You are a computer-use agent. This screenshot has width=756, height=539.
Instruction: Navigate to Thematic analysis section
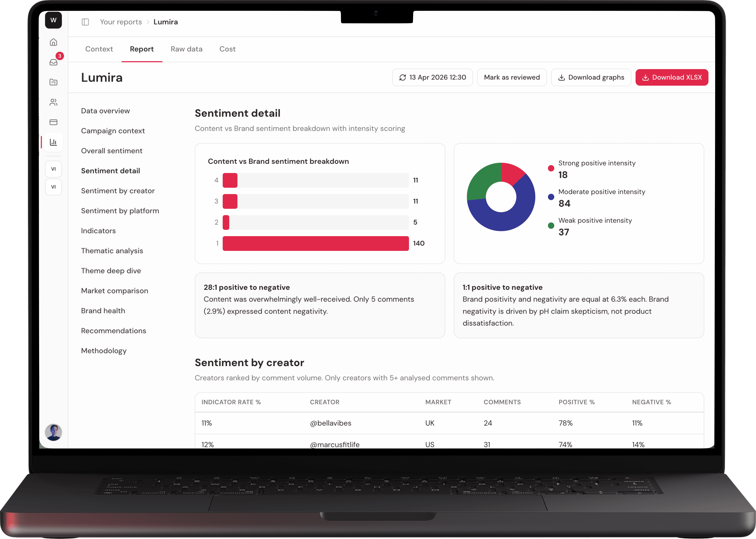(x=112, y=251)
